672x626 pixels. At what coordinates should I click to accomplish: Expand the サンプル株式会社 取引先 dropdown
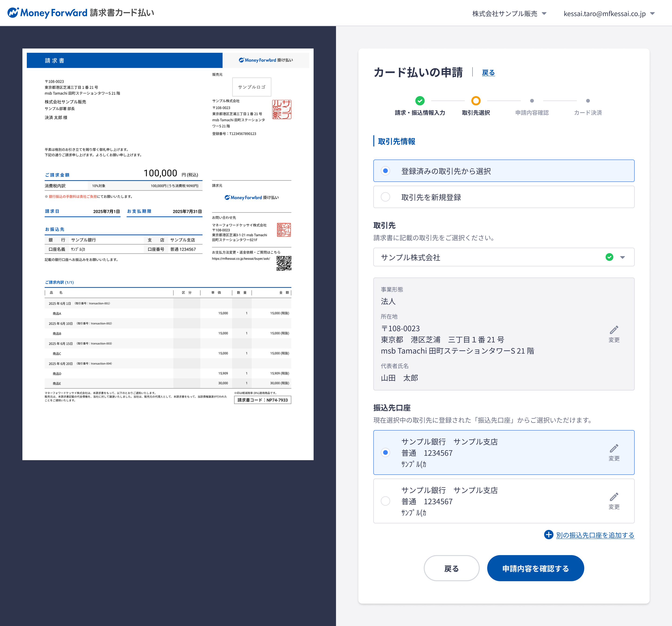[504, 257]
